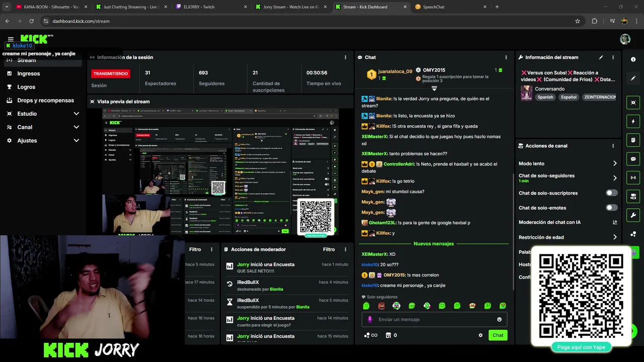Viewport: 644px width, 362px height.
Task: Expand Restricción de edad settings
Action: (615, 237)
